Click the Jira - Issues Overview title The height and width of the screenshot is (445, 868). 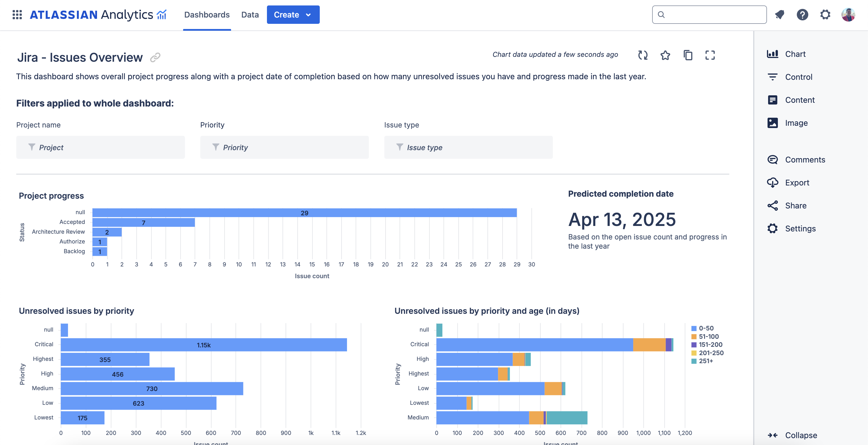pos(80,57)
